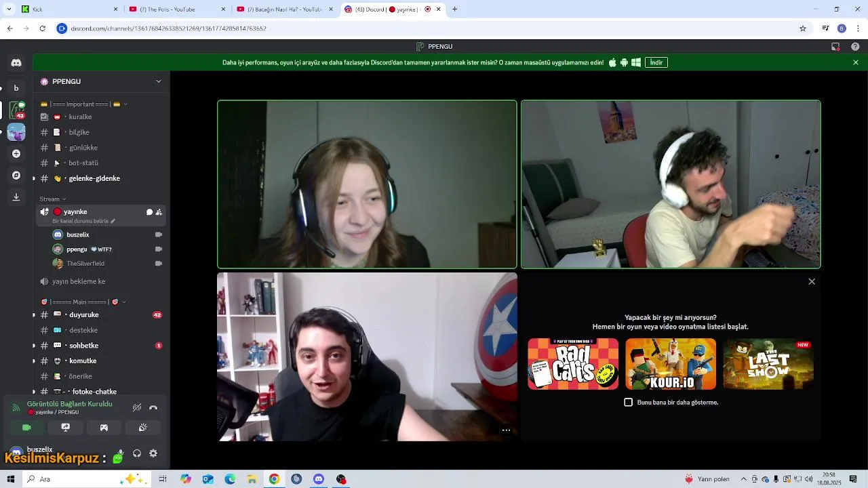Image resolution: width=868 pixels, height=488 pixels.
Task: Mute microphone in user panel
Action: [x=120, y=453]
